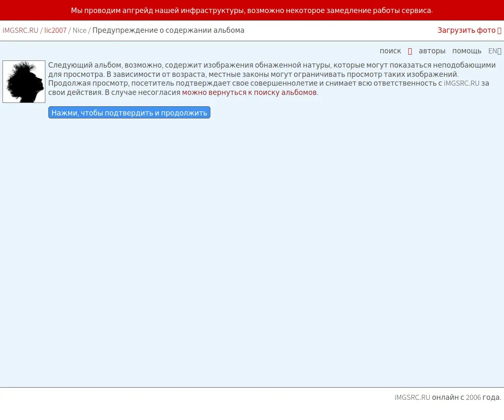Open the помощь help link

point(467,51)
